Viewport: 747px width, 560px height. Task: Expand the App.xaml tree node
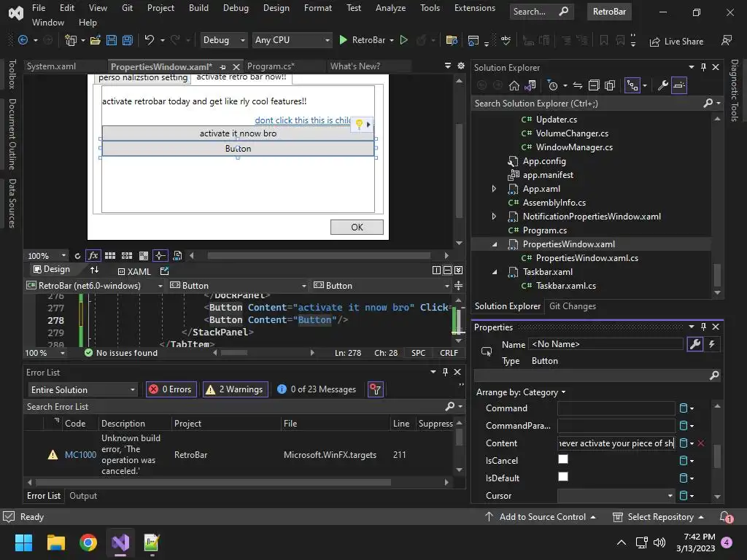click(494, 189)
